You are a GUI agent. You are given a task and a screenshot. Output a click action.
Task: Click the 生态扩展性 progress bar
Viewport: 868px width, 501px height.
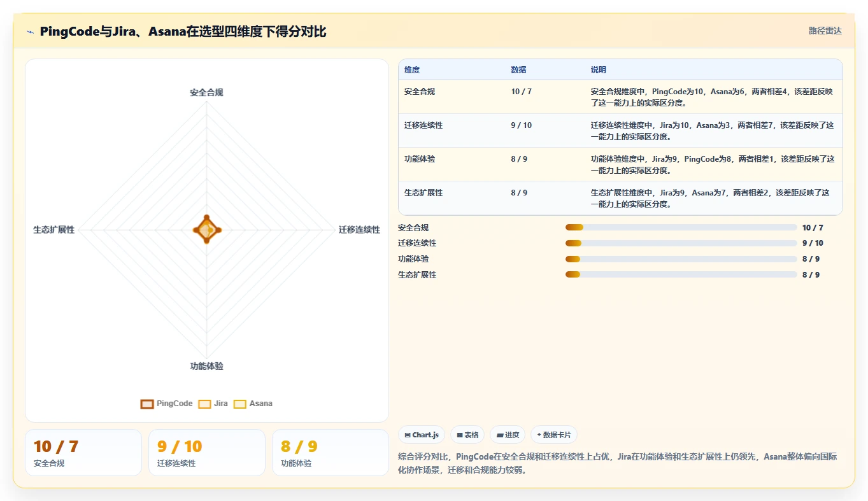coord(681,274)
